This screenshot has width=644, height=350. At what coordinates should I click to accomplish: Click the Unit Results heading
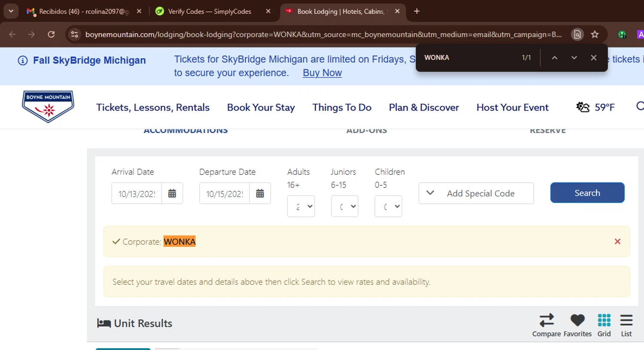(x=143, y=323)
